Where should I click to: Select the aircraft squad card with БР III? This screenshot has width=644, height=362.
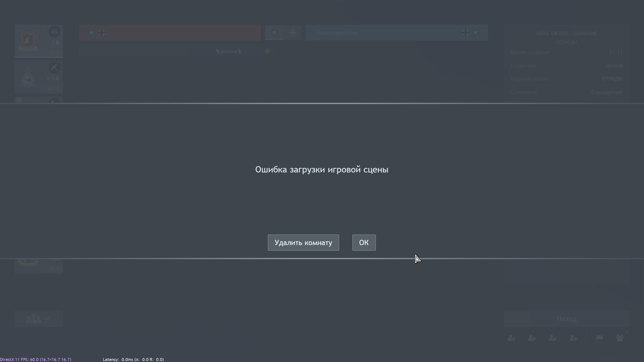click(x=38, y=77)
